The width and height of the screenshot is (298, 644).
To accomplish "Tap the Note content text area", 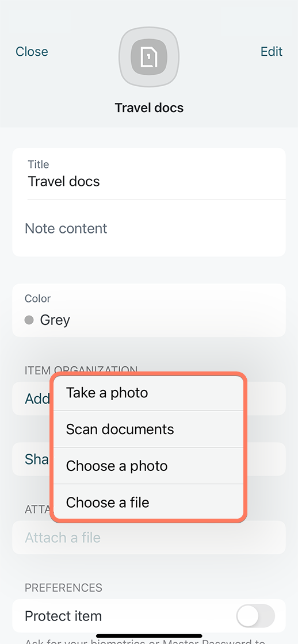I will (x=149, y=228).
